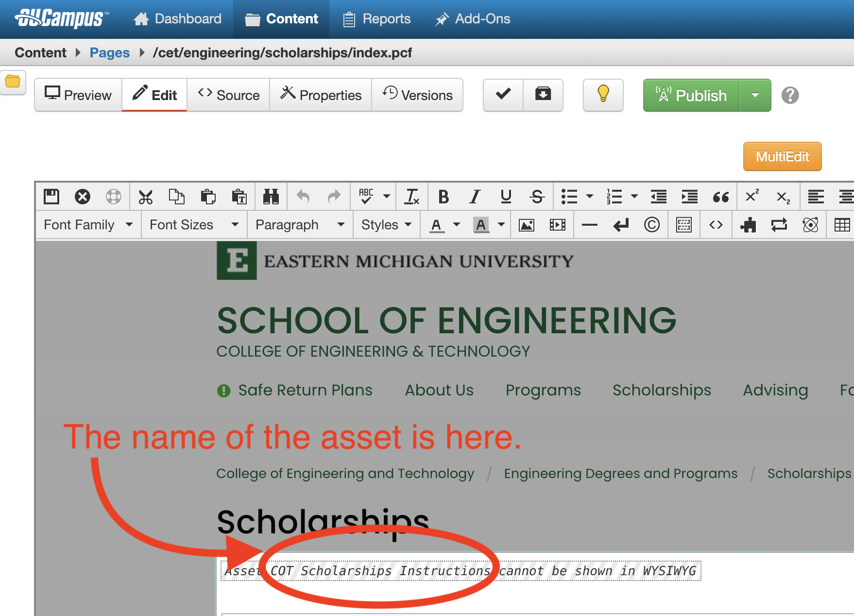854x616 pixels.
Task: Insert a horizontal line
Action: (x=590, y=225)
